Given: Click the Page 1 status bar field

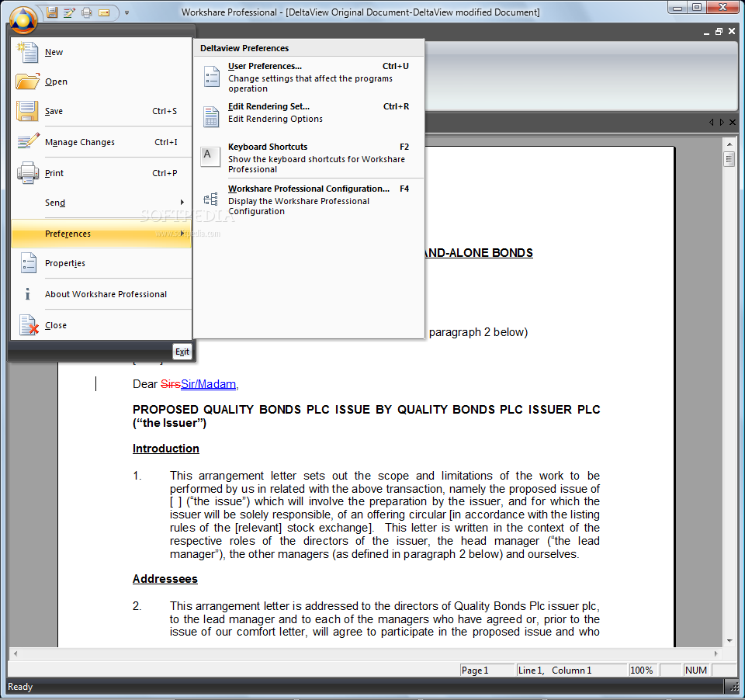Looking at the screenshot, I should click(487, 670).
